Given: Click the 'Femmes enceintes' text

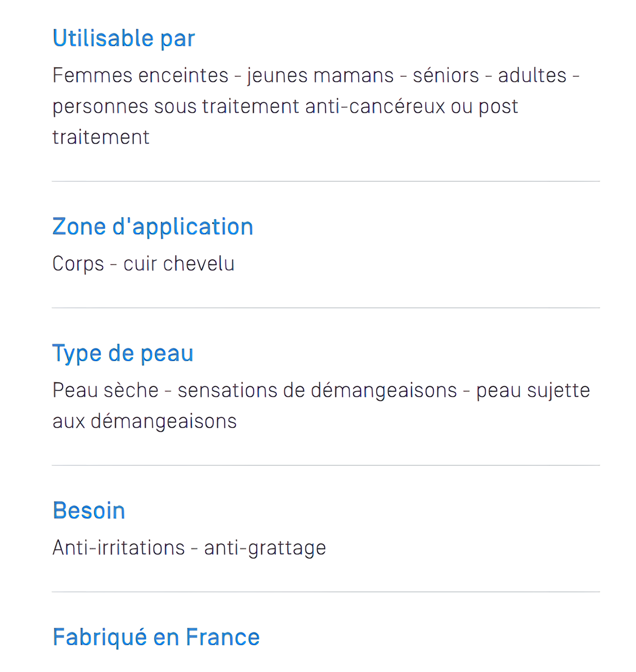Looking at the screenshot, I should coord(140,76).
